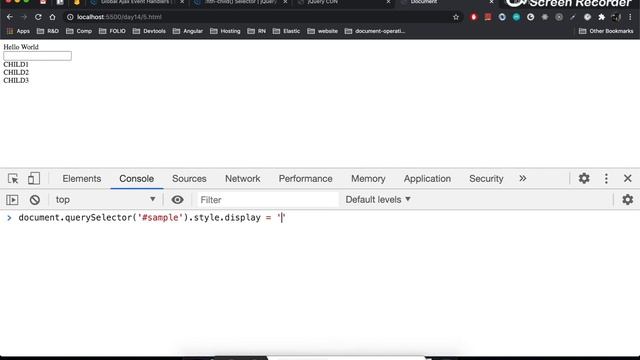Open the Comp bookmarks folder
640x360 pixels.
[x=79, y=31]
